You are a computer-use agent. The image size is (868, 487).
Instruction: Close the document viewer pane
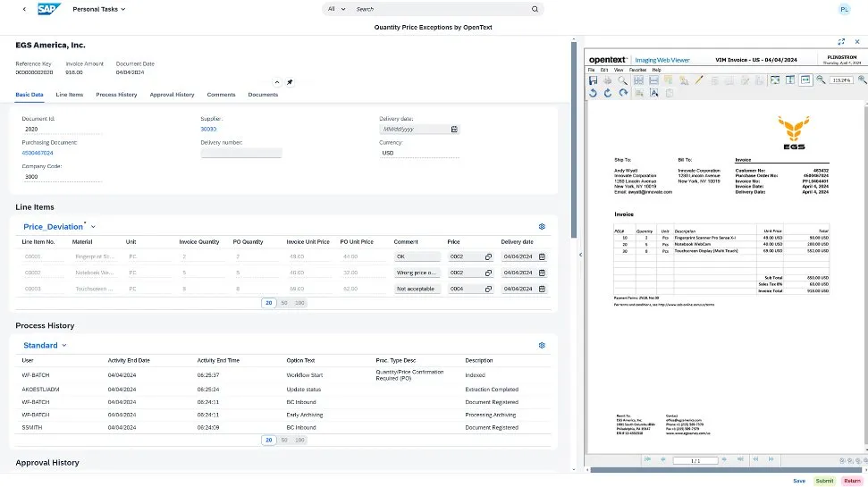pos(855,41)
